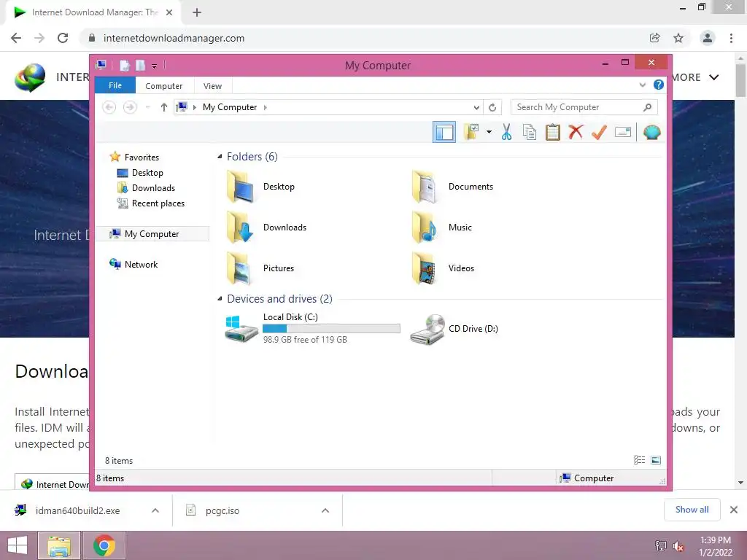Select the Videos folder icon
The width and height of the screenshot is (747, 560).
[425, 268]
